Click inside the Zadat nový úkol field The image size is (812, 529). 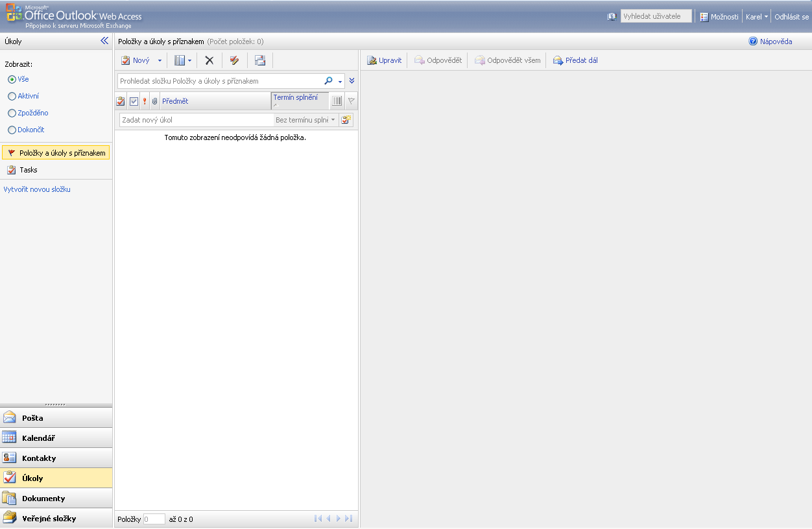[195, 119]
